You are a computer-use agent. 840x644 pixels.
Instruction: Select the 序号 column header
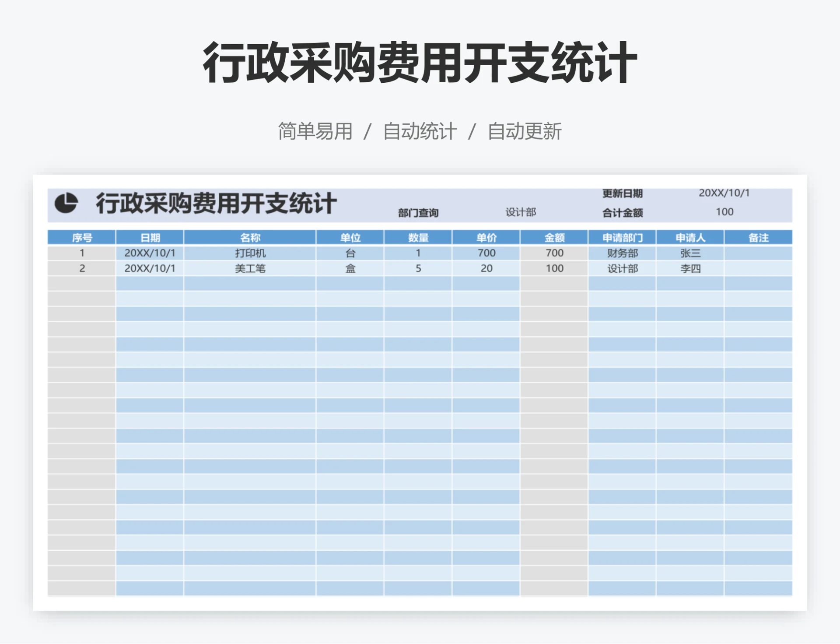tap(81, 238)
